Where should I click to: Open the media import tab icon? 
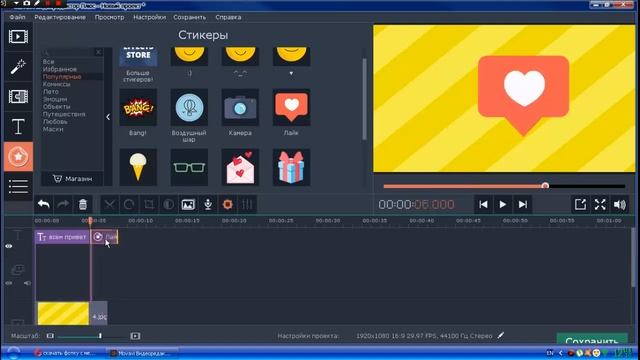click(18, 37)
